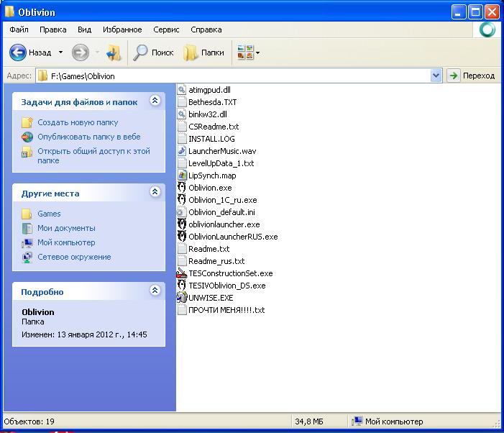Open the Файл menu

point(19,29)
